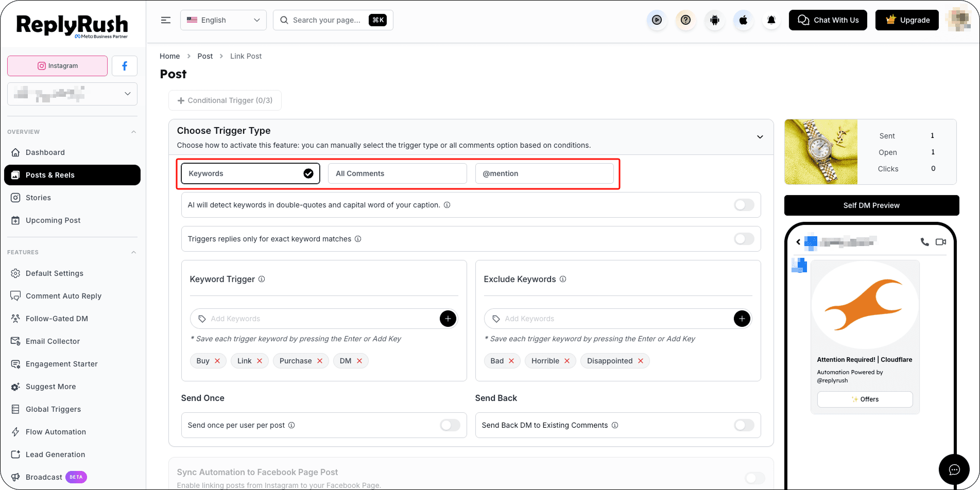Open the English language dropdown
This screenshot has width=980, height=490.
tap(223, 20)
